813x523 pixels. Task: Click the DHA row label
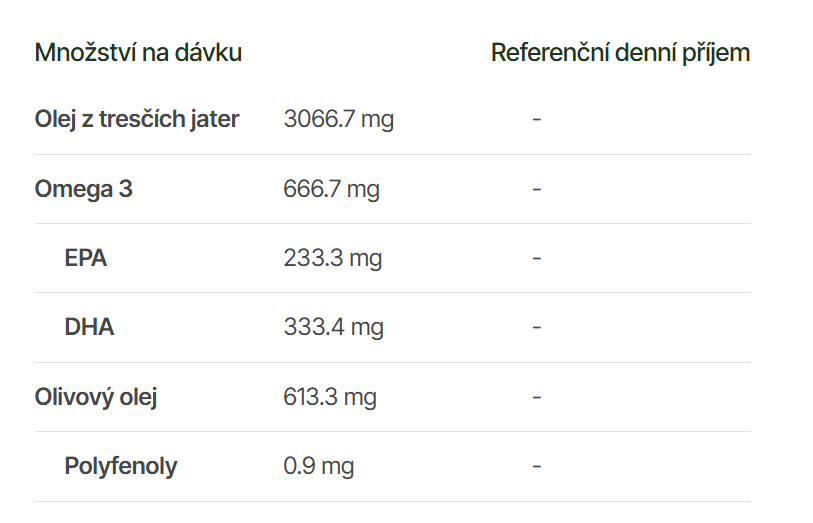click(89, 327)
